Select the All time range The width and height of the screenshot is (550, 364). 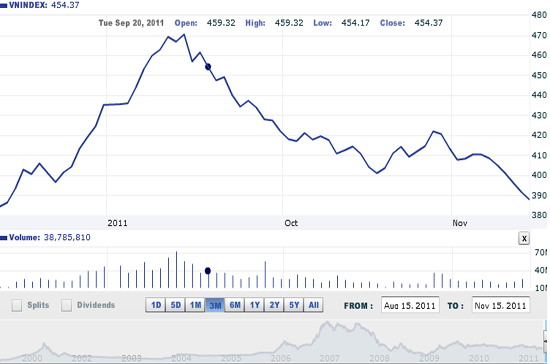click(313, 305)
